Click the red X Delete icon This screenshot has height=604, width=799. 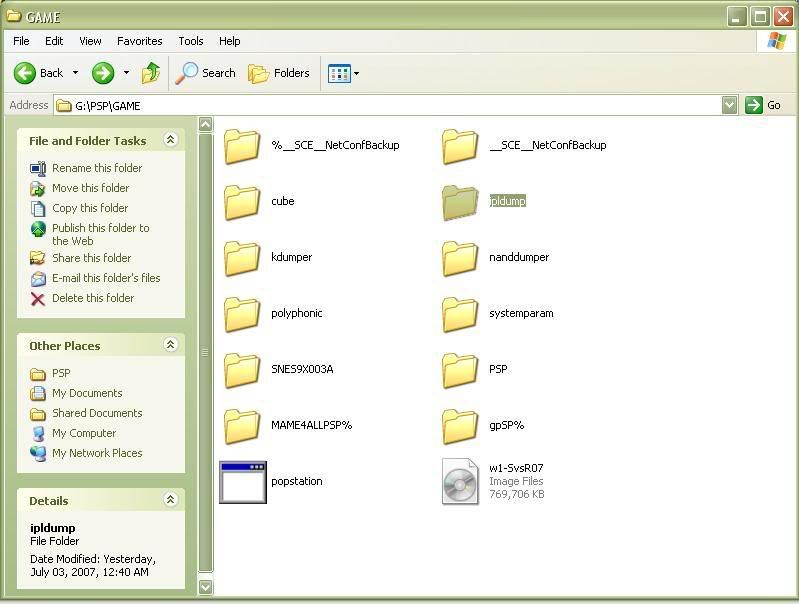(x=38, y=299)
